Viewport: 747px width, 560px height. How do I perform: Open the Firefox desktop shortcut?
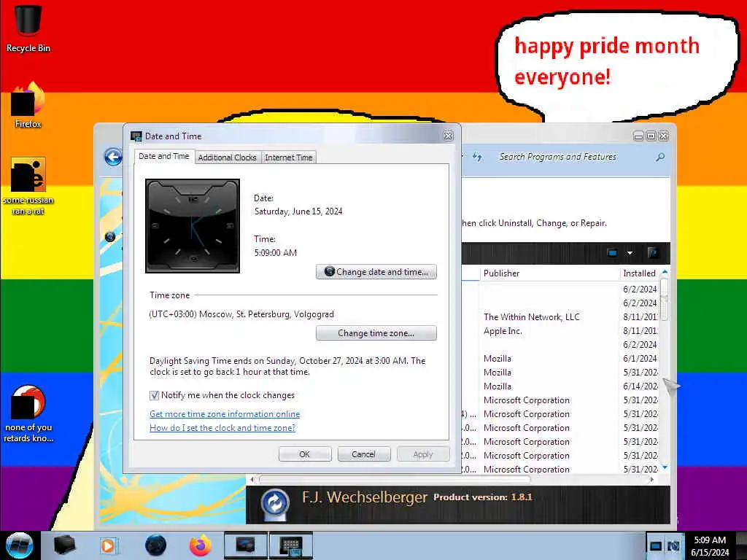click(x=28, y=105)
